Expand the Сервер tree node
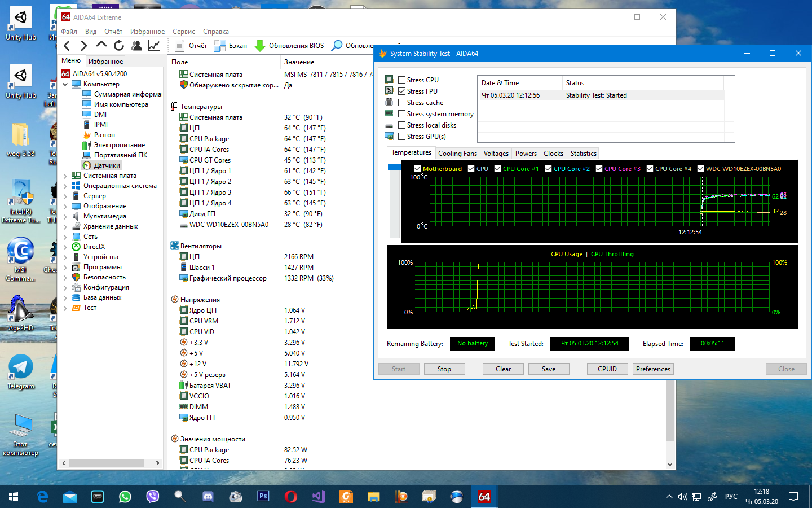The height and width of the screenshot is (508, 812). pos(65,196)
